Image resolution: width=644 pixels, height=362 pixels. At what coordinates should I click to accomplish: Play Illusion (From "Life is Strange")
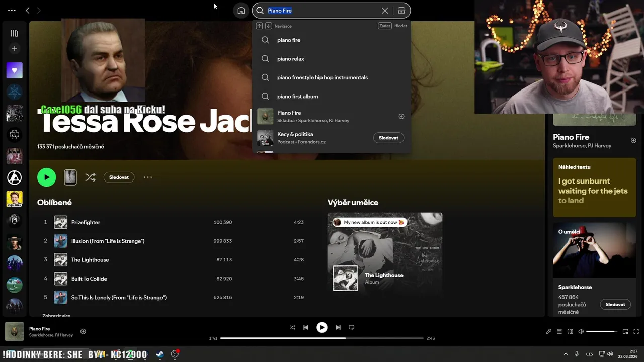tap(174, 241)
